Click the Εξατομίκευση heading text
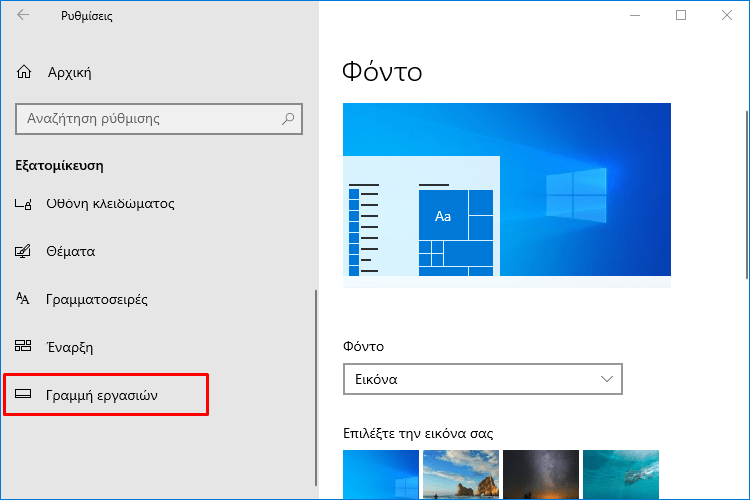This screenshot has width=750, height=500. (x=59, y=166)
